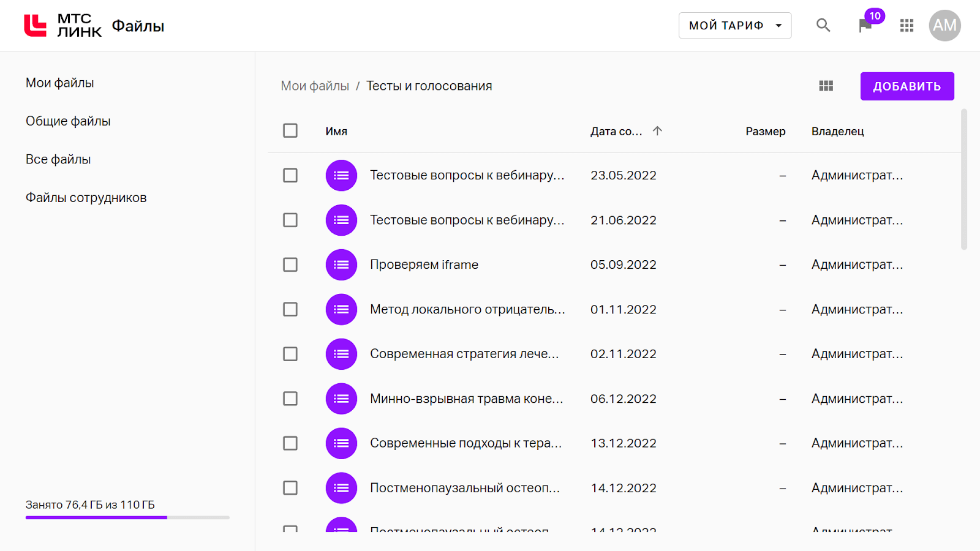Navigate to Мои файлы breadcrumb link
The height and width of the screenshot is (551, 980).
click(315, 86)
